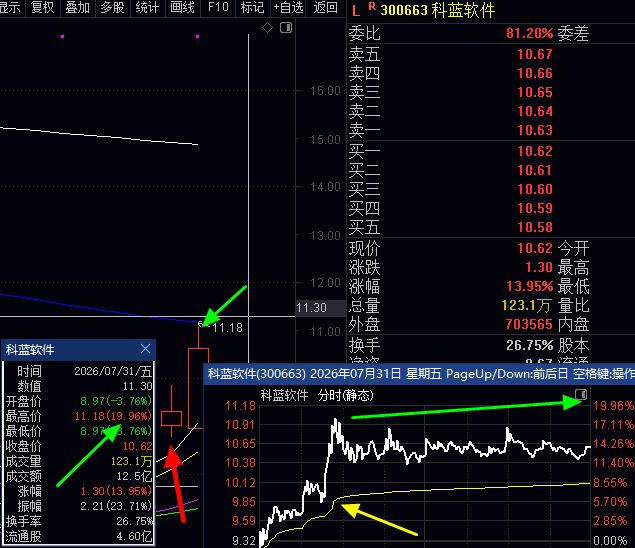Toggle the chart panel layout icon
This screenshot has height=548, width=635.
(286, 28)
